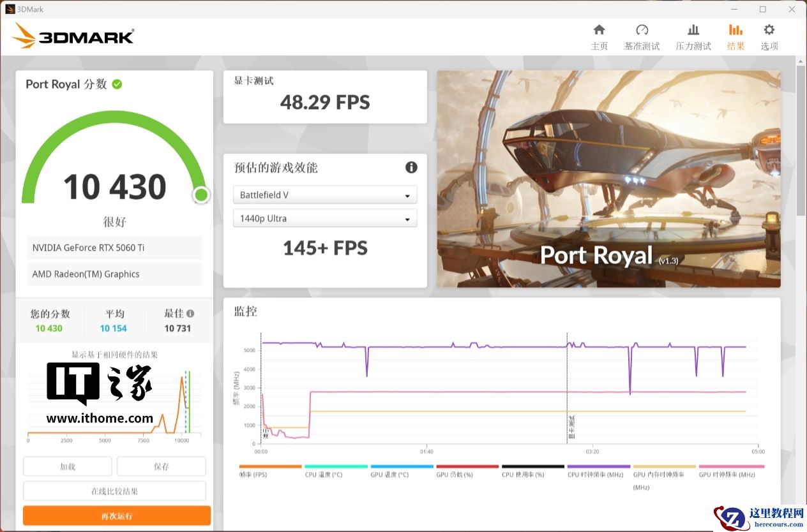Click info icon beside 最佳 score
This screenshot has width=807, height=532.
pyautogui.click(x=190, y=313)
